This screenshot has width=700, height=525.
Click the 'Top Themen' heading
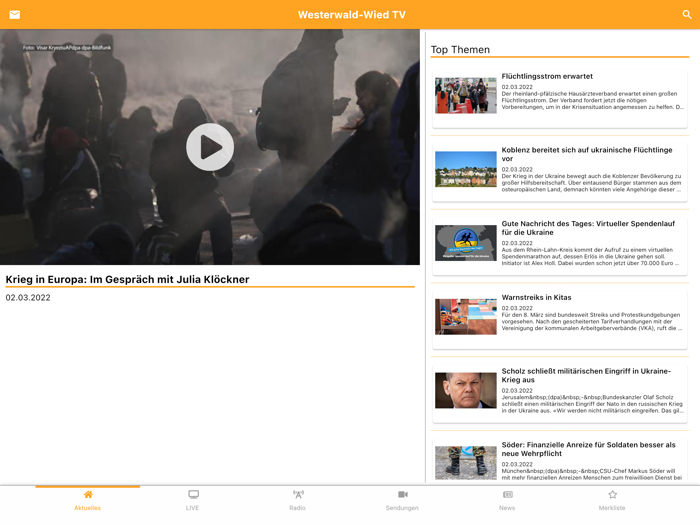(460, 50)
